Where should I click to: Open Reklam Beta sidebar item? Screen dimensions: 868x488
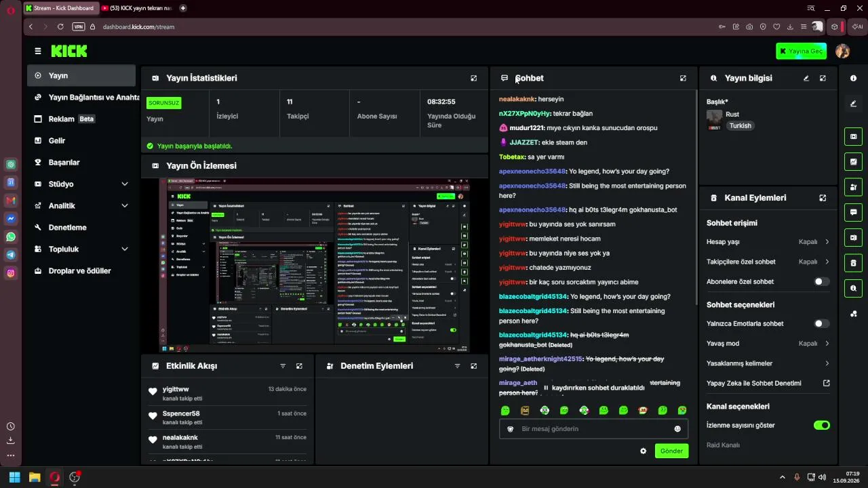tap(81, 119)
